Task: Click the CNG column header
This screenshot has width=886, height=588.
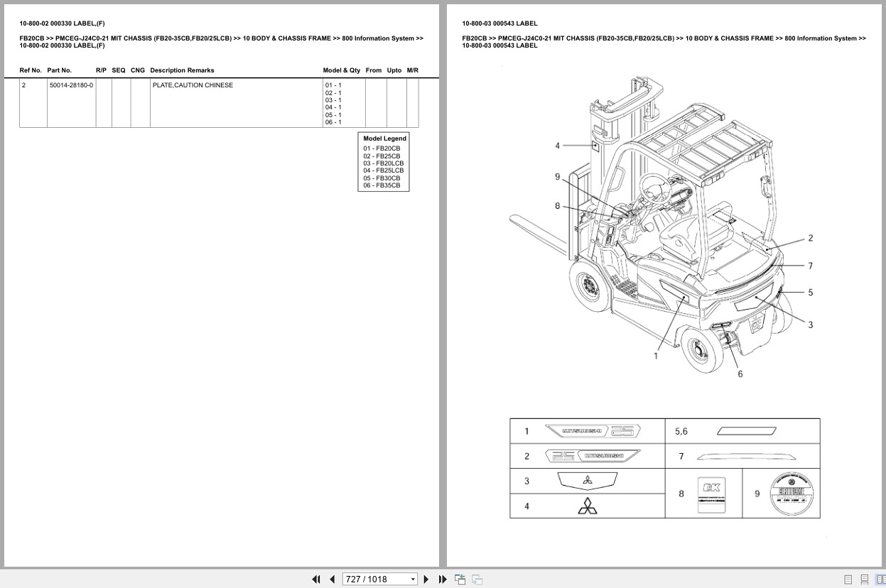Action: point(138,70)
